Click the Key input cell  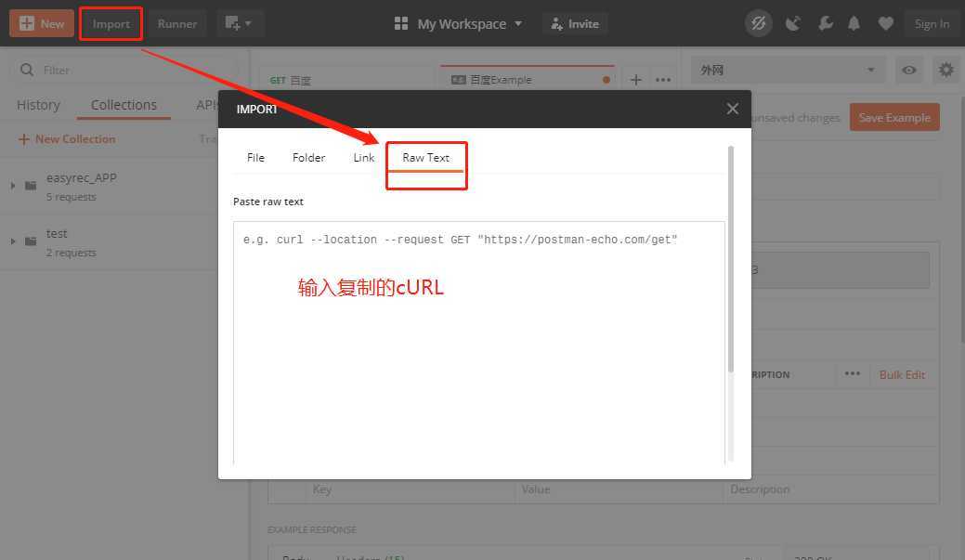tap(410, 489)
